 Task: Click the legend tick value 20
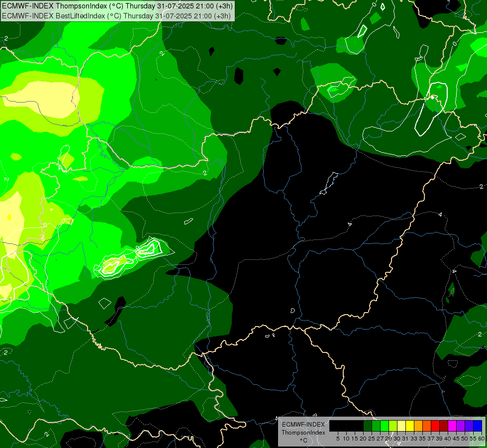363,439
